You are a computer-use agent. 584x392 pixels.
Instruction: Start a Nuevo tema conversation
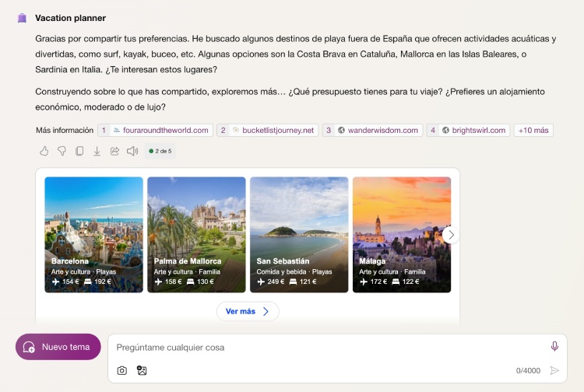(x=58, y=347)
